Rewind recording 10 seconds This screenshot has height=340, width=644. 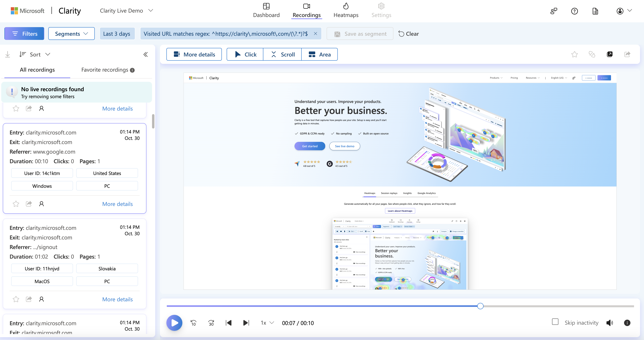pos(193,323)
